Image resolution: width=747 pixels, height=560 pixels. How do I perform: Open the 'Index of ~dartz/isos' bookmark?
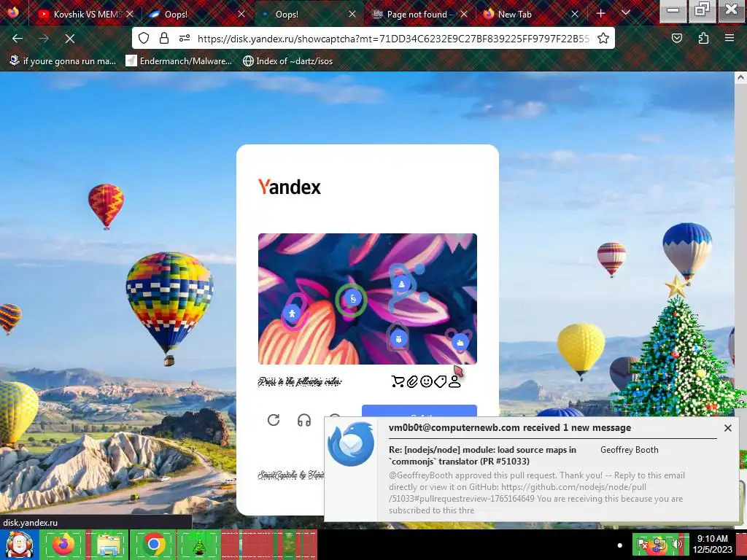coord(287,61)
